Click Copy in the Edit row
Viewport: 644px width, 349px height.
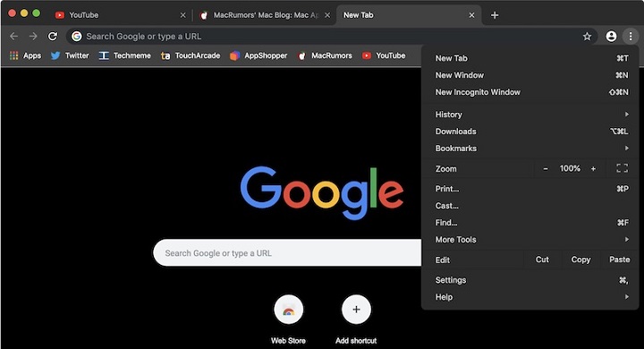pos(580,260)
